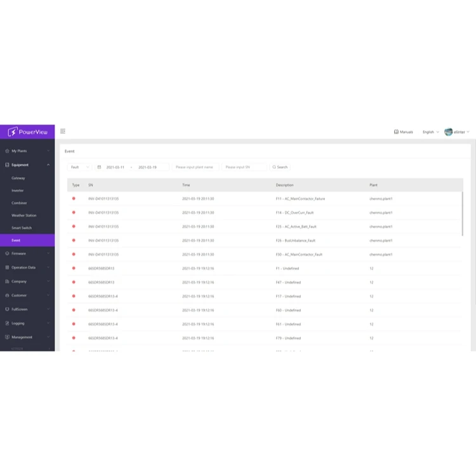Click the Management menu label
The image size is (476, 476).
pos(22,337)
